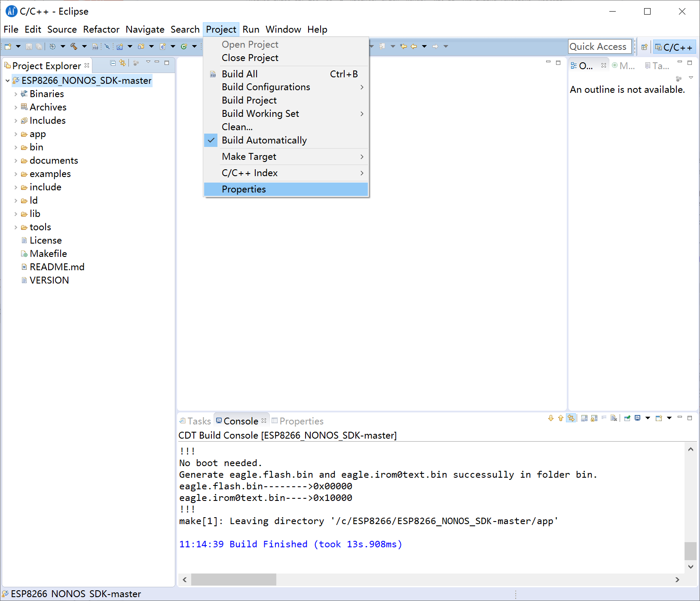700x601 pixels.
Task: Toggle Link with Editor in Project Explorer
Action: (x=122, y=63)
